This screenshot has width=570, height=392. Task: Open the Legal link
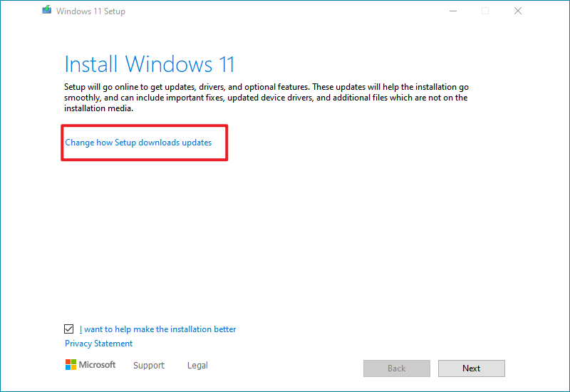pyautogui.click(x=197, y=365)
